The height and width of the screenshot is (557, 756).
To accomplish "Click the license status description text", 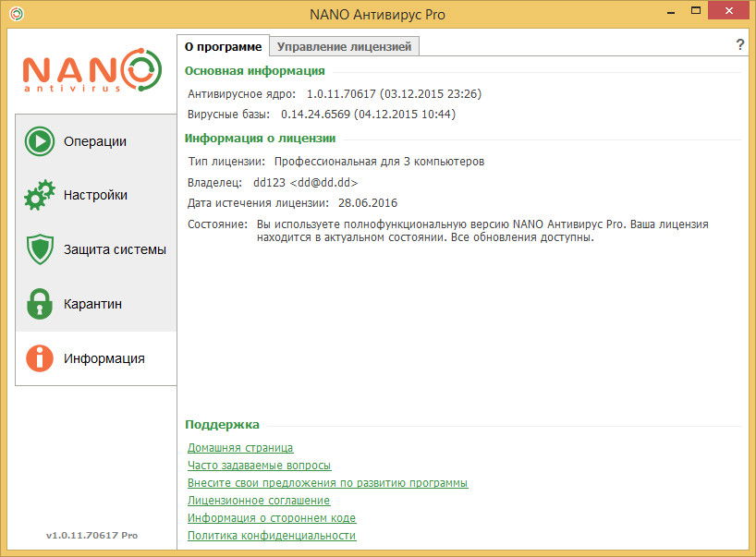I will pyautogui.click(x=482, y=230).
